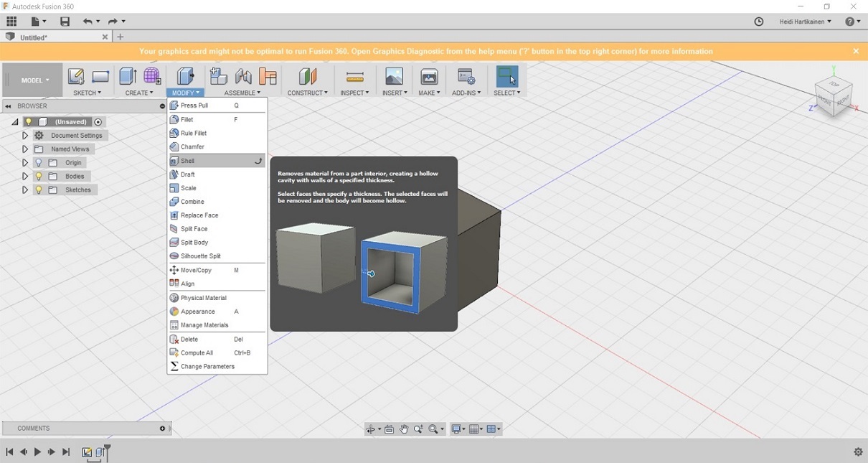
Task: Click the Offset Plane construct icon
Action: (x=308, y=76)
